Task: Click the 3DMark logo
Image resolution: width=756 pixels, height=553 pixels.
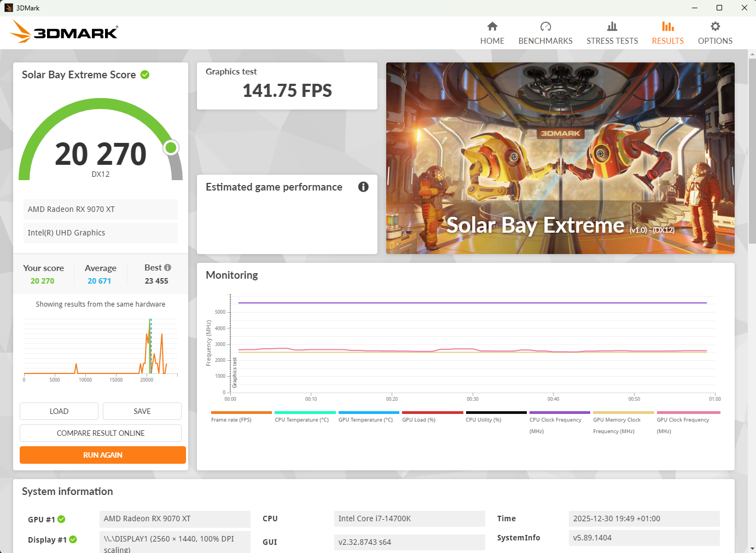Action: click(x=64, y=32)
